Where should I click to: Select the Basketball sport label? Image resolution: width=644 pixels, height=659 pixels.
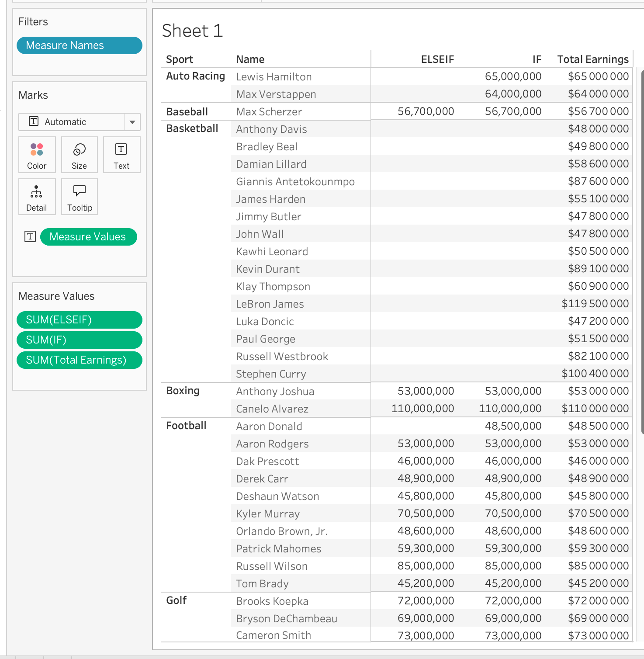click(x=192, y=128)
